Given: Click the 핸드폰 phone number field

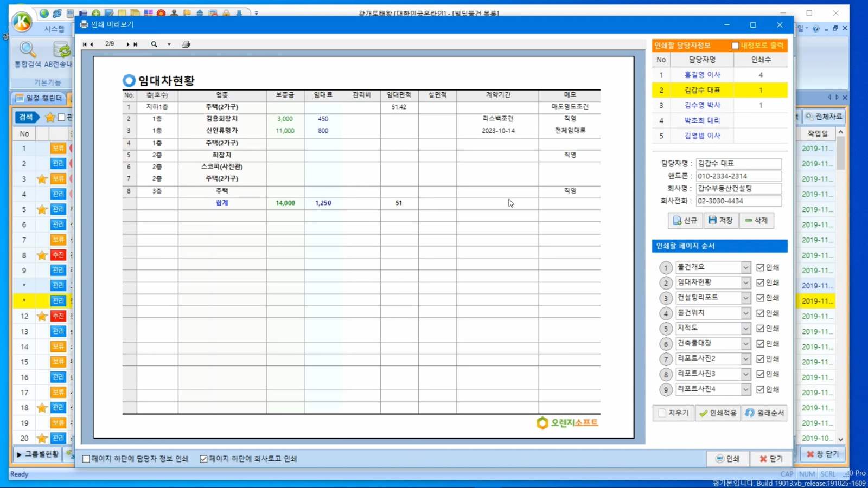Looking at the screenshot, I should (x=738, y=176).
